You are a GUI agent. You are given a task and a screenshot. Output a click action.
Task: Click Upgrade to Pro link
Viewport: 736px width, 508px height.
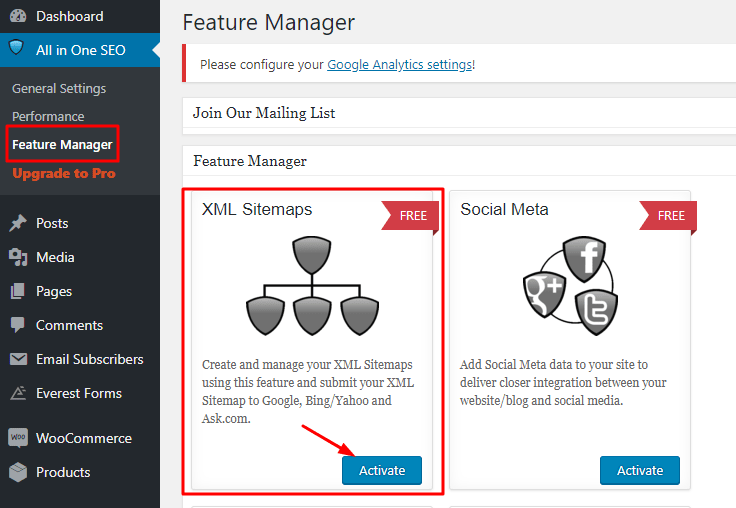pos(64,173)
